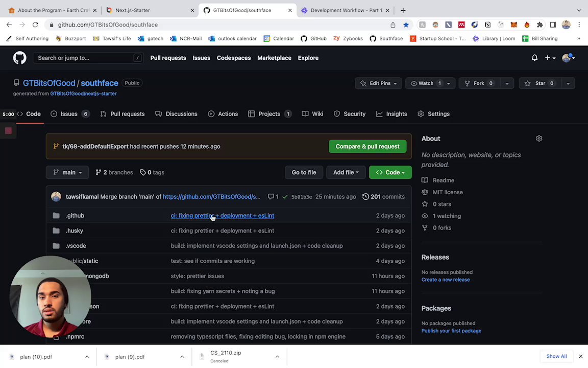This screenshot has height=368, width=588.
Task: Click Marketplace in the GitHub header
Action: (x=274, y=58)
